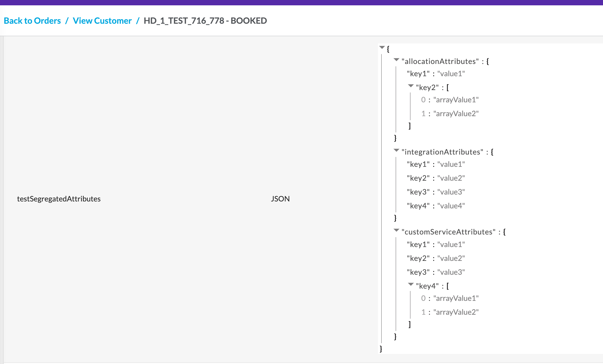Click the JSON type label
603x364 pixels.
[280, 199]
